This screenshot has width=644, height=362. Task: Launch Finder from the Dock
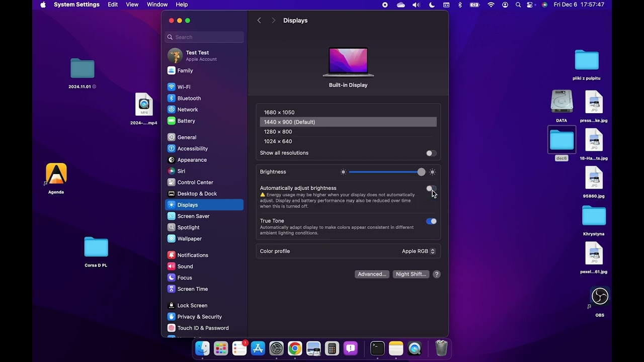pyautogui.click(x=202, y=348)
